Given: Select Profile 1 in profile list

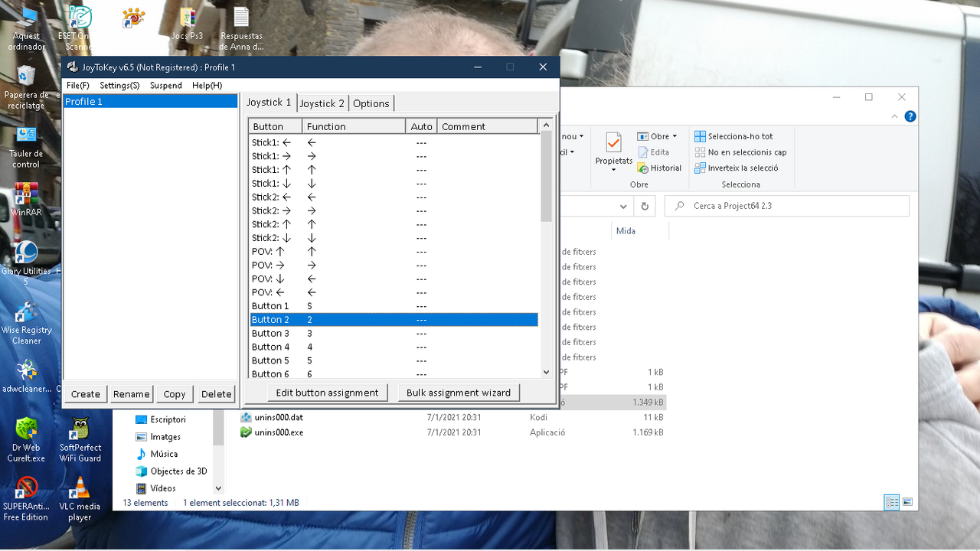Looking at the screenshot, I should click(150, 101).
